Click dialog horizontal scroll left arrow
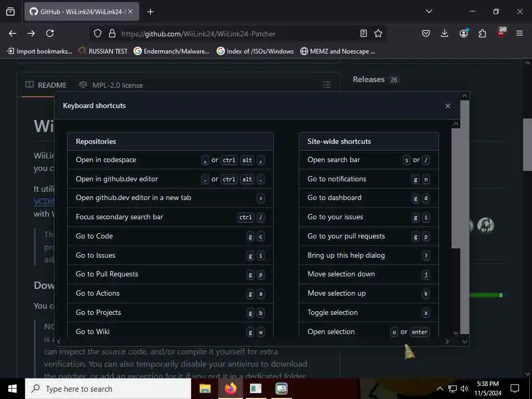The image size is (532, 399). pos(59,342)
